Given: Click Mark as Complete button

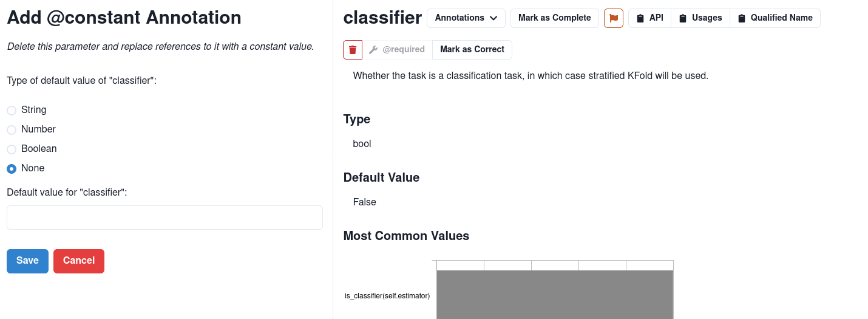Looking at the screenshot, I should point(555,18).
